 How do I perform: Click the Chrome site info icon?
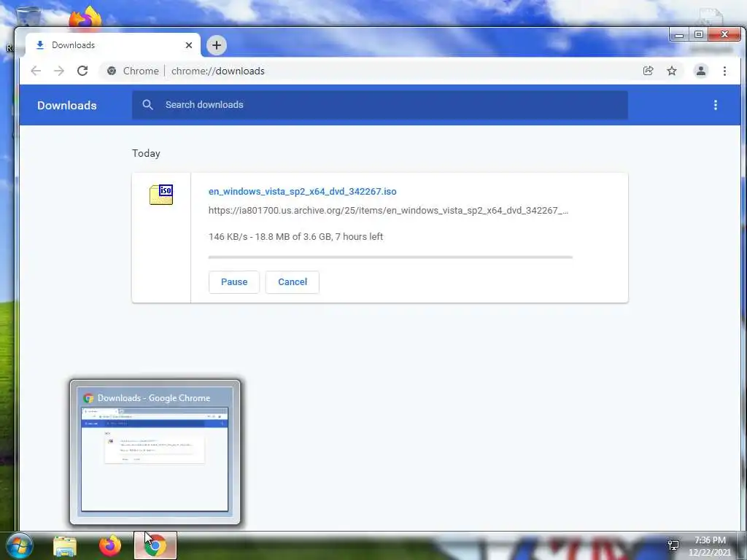point(112,71)
